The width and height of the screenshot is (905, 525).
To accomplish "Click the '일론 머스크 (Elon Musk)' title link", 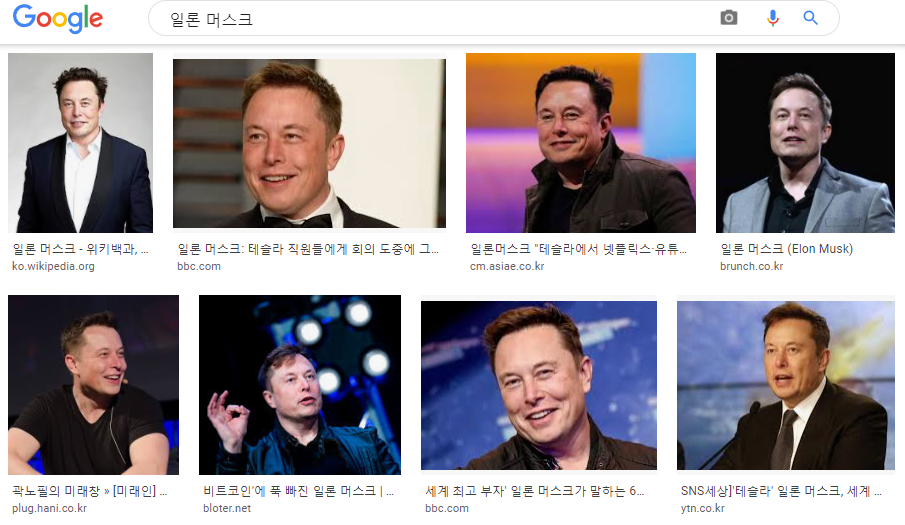I will [x=786, y=249].
